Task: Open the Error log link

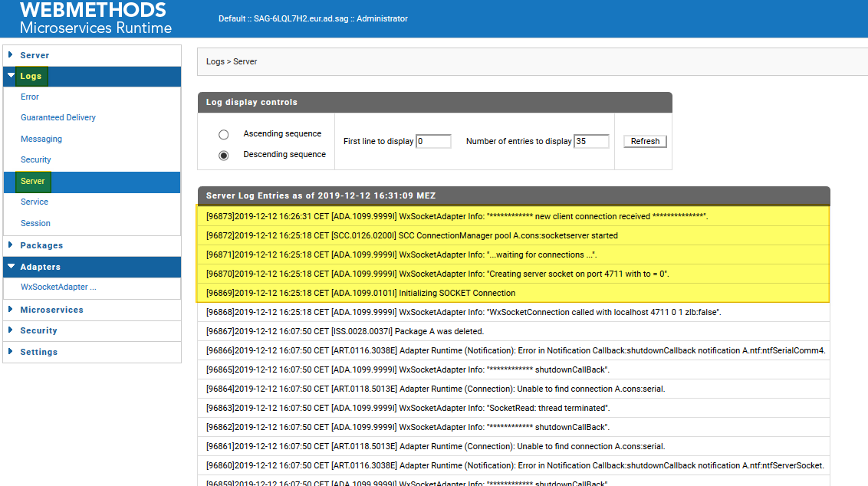Action: [x=30, y=97]
